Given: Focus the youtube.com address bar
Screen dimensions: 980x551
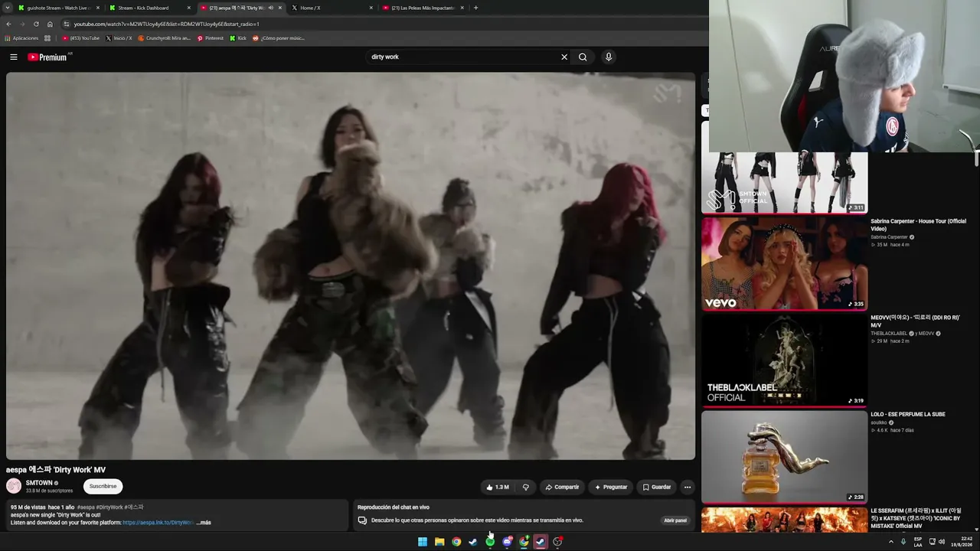Looking at the screenshot, I should click(383, 24).
